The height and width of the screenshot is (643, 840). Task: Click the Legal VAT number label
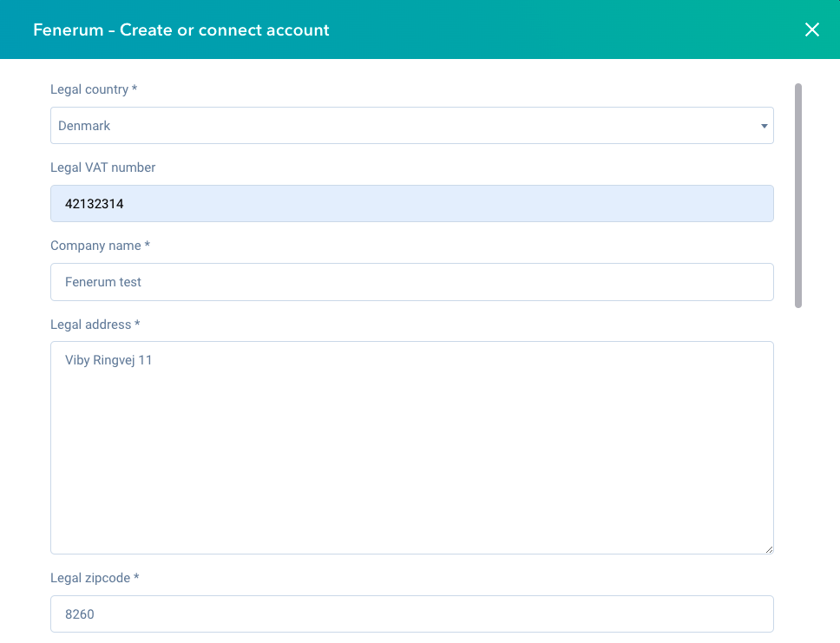(x=103, y=167)
